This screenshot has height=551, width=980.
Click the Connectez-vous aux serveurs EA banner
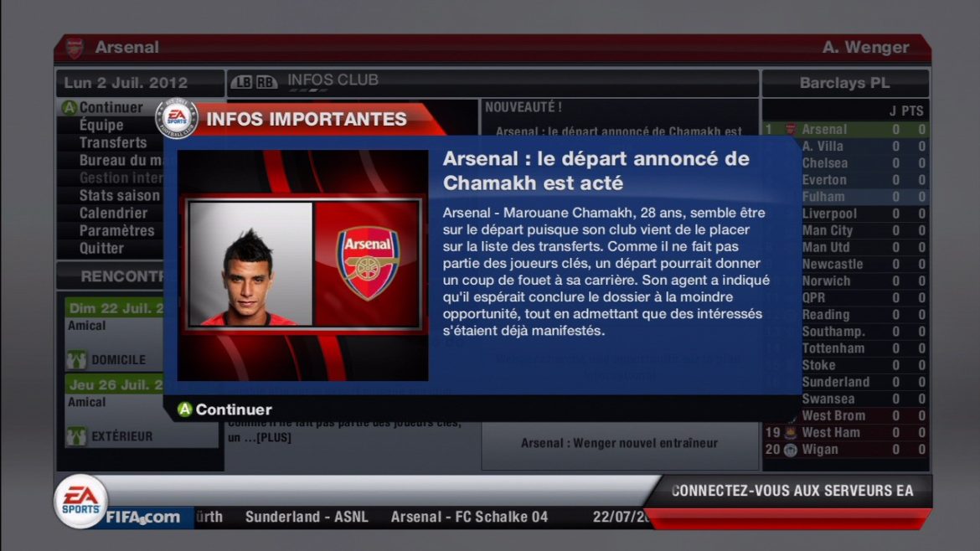792,491
